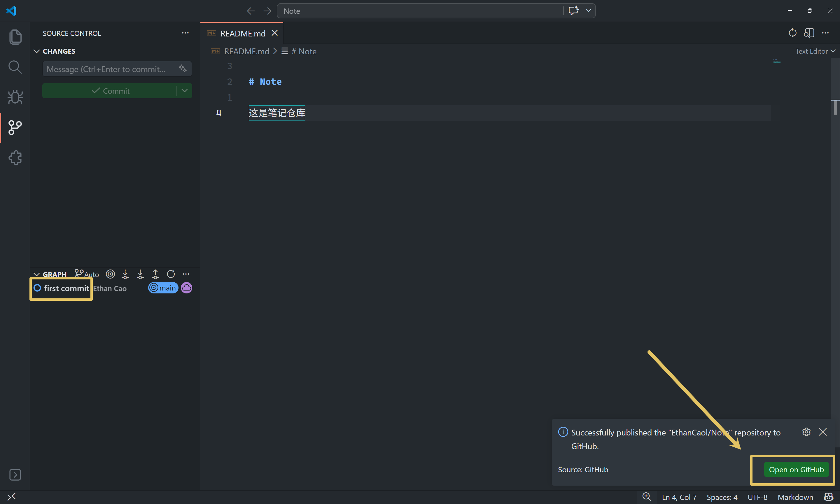840x504 pixels.
Task: Click the generate commit message sparkle icon
Action: click(183, 69)
